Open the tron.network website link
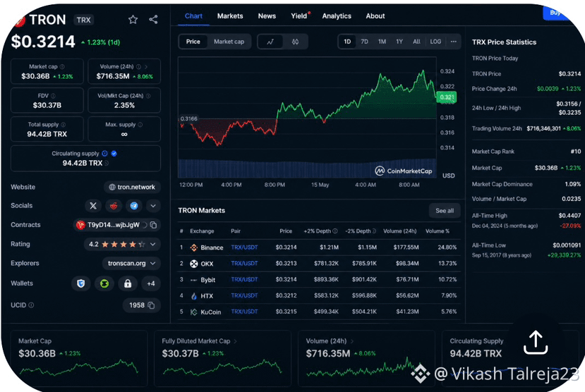 [132, 187]
